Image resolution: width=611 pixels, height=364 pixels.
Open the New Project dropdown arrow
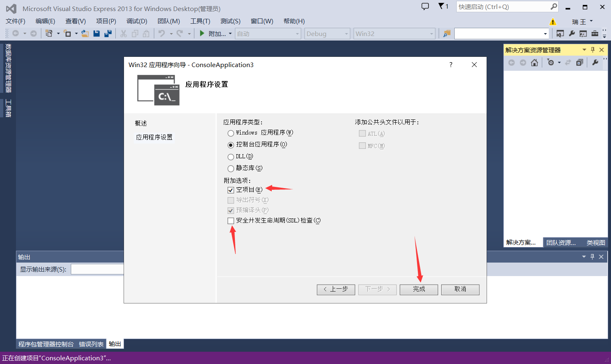[58, 34]
